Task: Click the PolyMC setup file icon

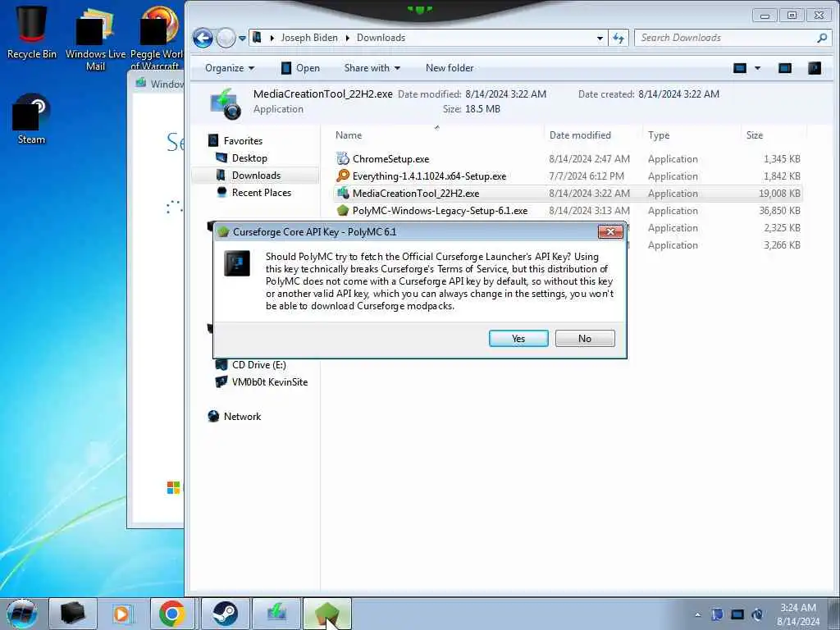Action: click(342, 211)
